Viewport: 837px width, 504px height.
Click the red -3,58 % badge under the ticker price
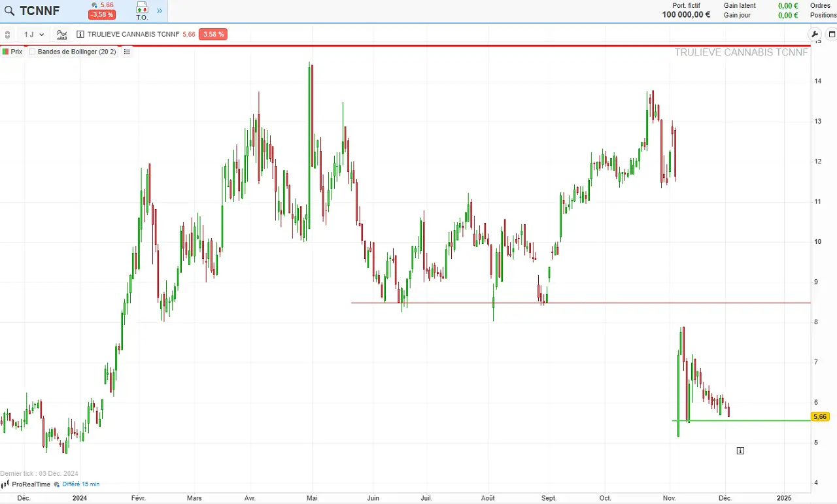point(102,15)
